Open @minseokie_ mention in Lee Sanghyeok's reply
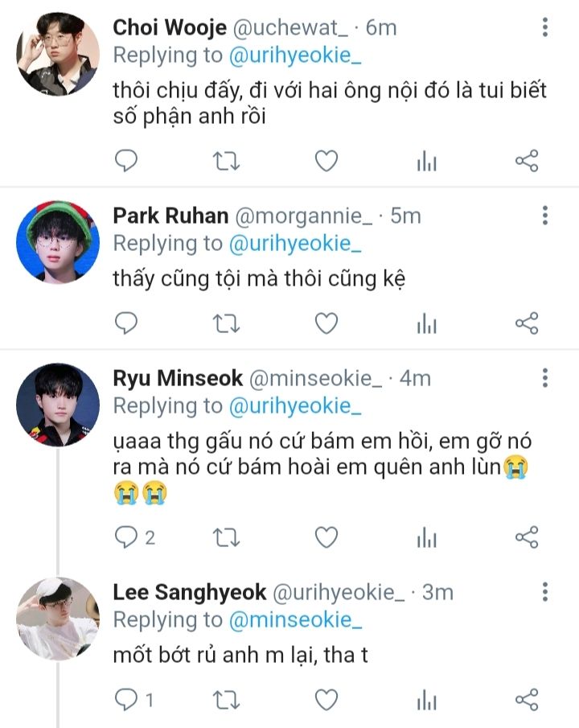579x728 pixels. point(295,619)
